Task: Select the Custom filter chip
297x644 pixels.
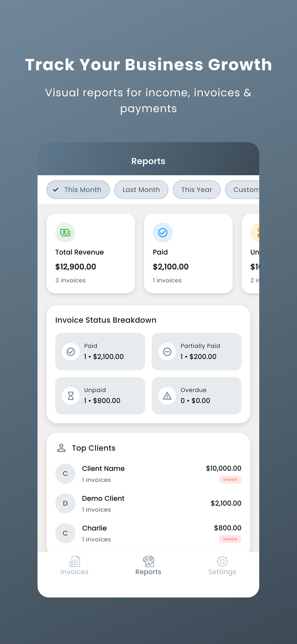Action: click(242, 190)
